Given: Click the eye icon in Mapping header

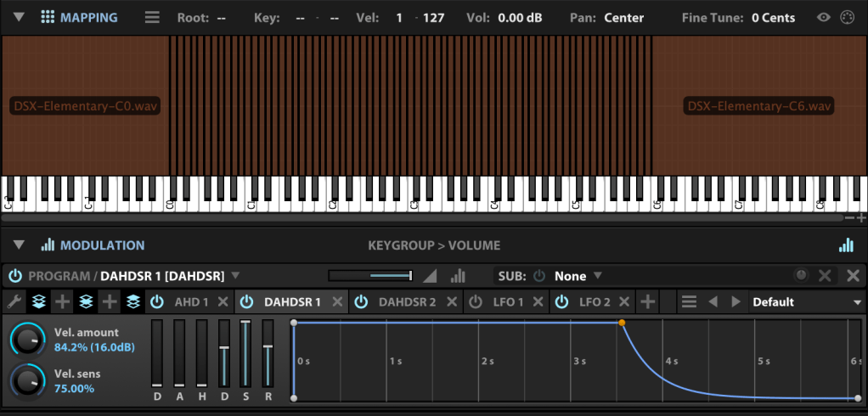Looking at the screenshot, I should 823,17.
